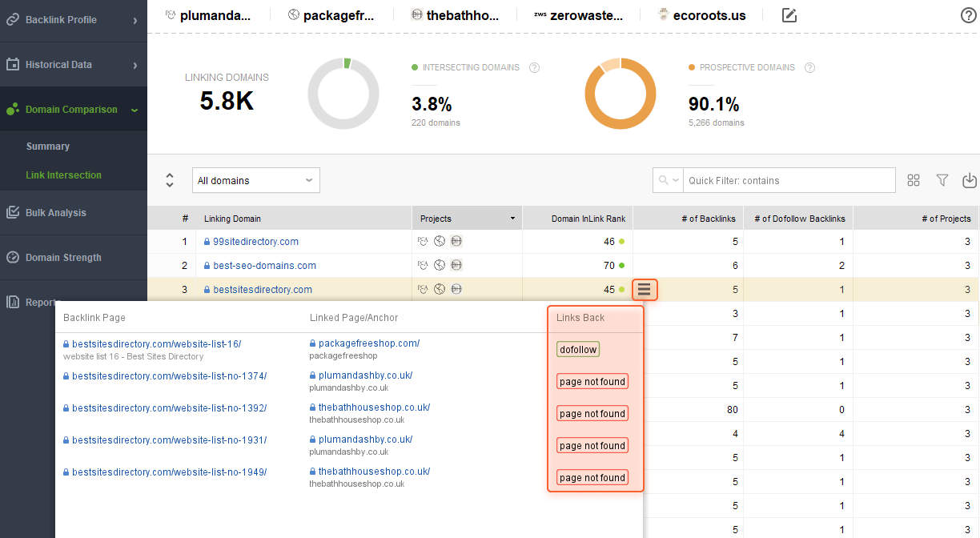Open bestsitesdirectory.com/website-list-no-1392/ backlink page
Image resolution: width=980 pixels, height=538 pixels.
pyautogui.click(x=169, y=408)
